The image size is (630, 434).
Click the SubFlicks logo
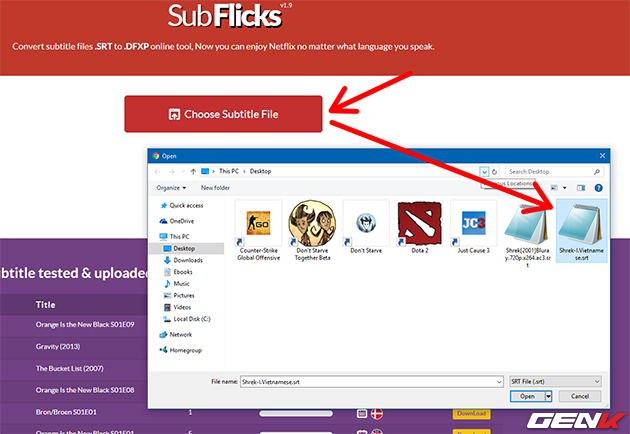[225, 16]
